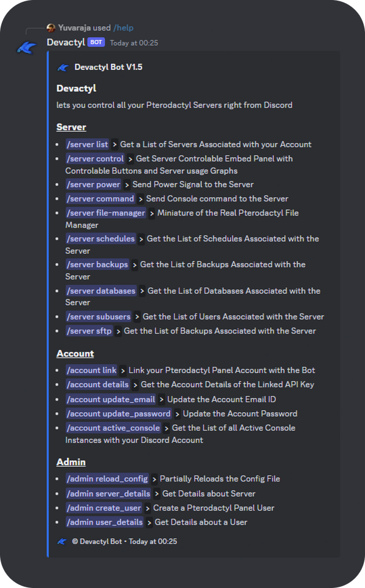
Task: Click the /server power command mention
Action: 93,184
